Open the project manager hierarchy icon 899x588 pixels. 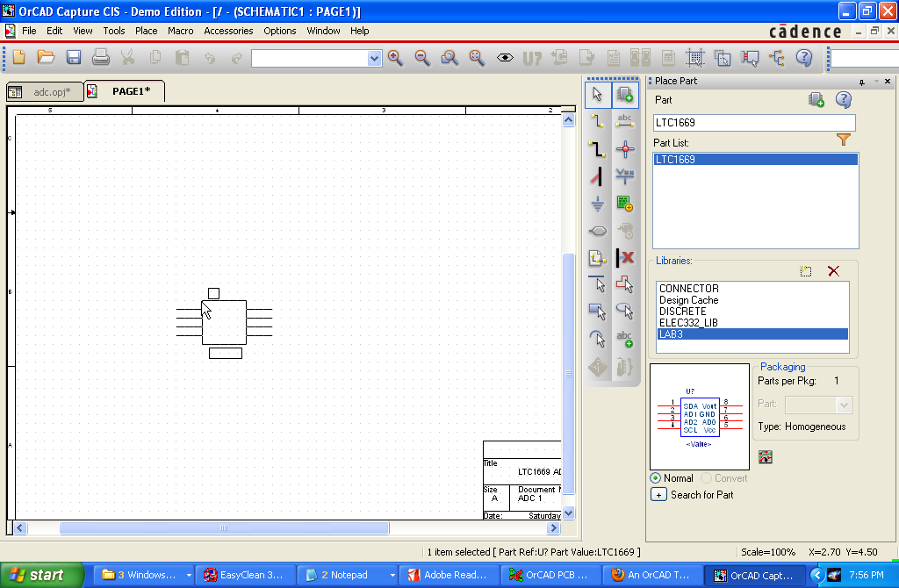point(778,57)
